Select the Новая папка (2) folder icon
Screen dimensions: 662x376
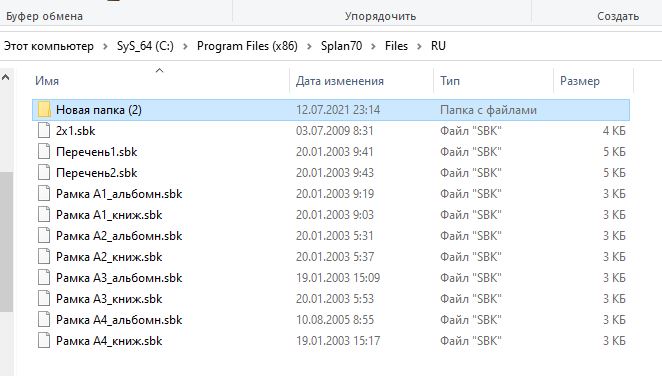pos(44,110)
